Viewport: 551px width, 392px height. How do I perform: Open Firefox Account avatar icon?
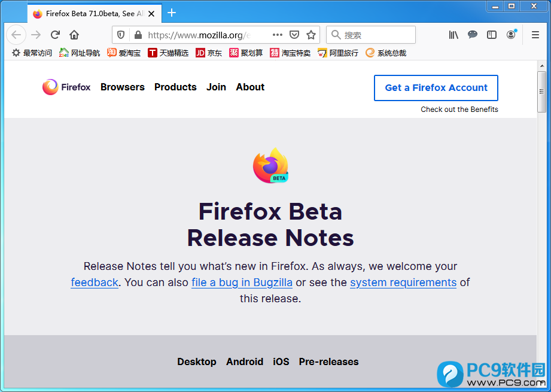511,35
